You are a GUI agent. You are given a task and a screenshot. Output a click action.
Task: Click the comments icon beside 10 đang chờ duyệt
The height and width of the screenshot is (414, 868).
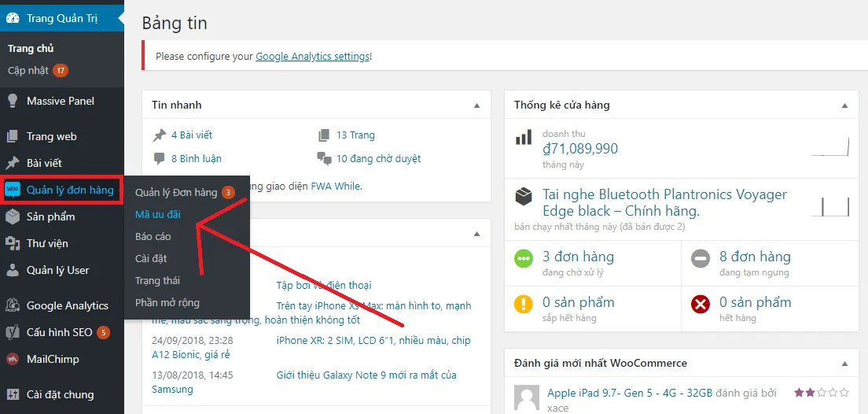click(x=324, y=159)
